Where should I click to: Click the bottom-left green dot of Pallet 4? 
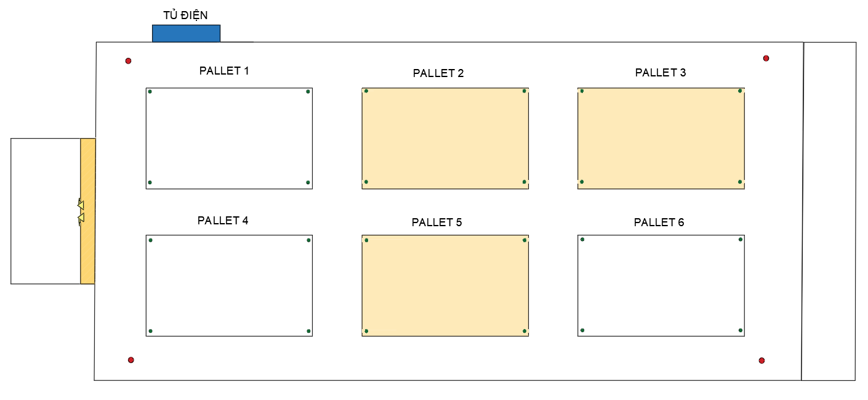click(x=150, y=331)
